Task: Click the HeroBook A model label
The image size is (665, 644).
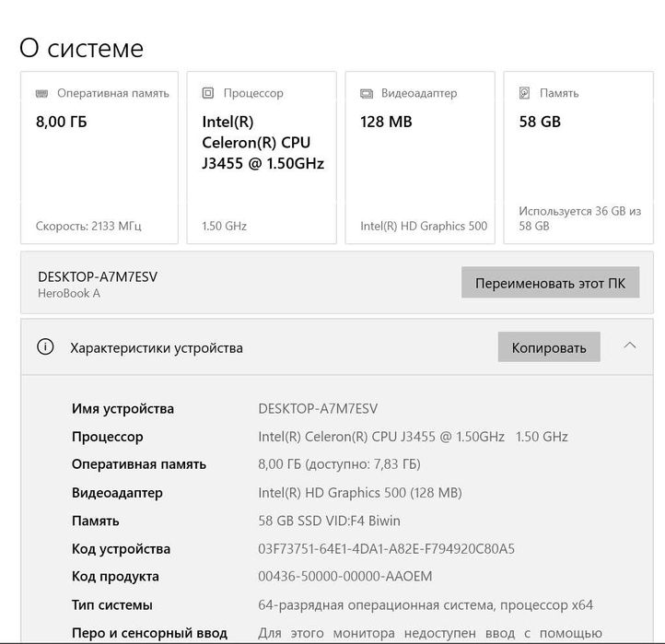Action: tap(69, 294)
